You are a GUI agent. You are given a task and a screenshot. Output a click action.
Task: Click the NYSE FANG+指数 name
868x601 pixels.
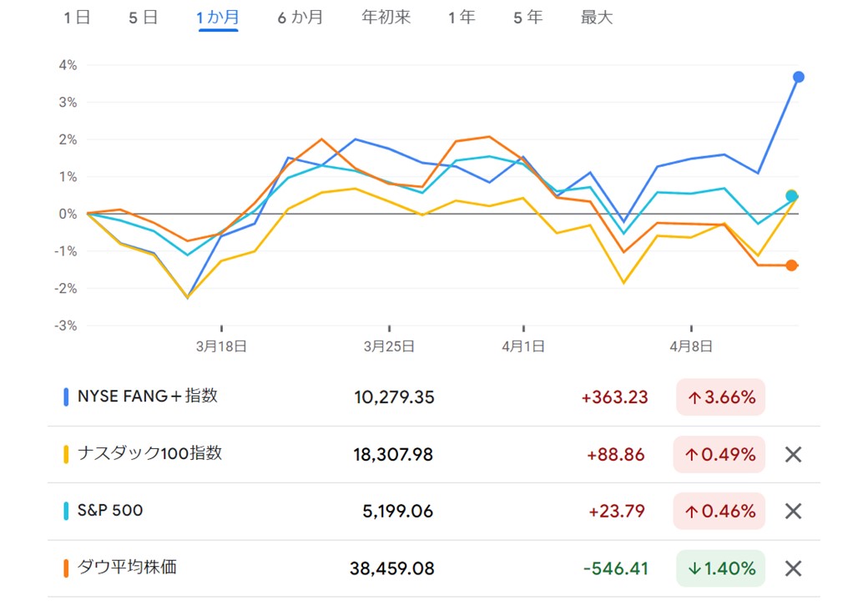148,396
